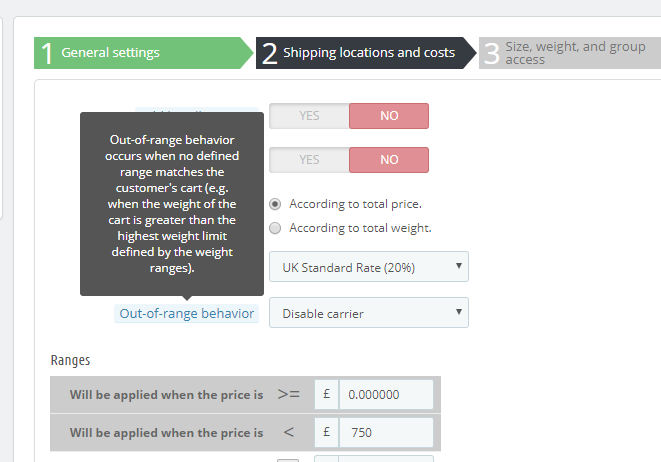
Task: Set the second toggle switch to NO
Action: coord(389,160)
